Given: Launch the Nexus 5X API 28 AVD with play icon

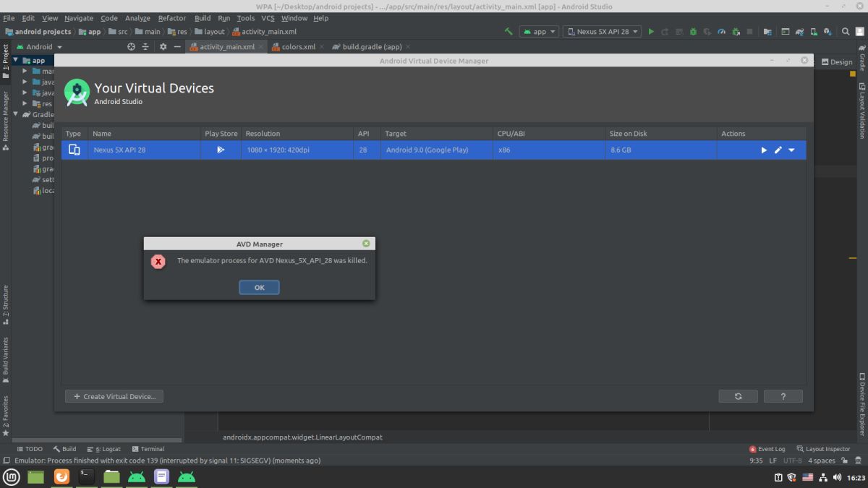Looking at the screenshot, I should 764,150.
